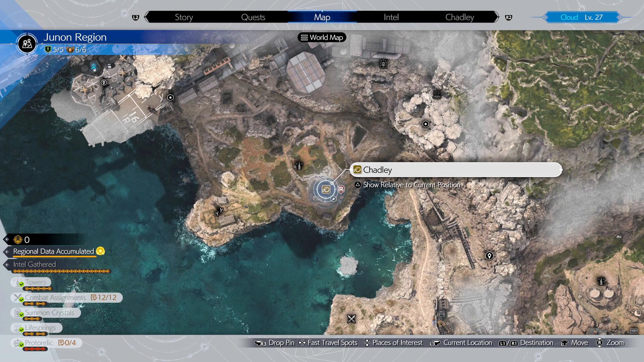
Task: Click the red chocobo stop icon
Action: point(341,190)
